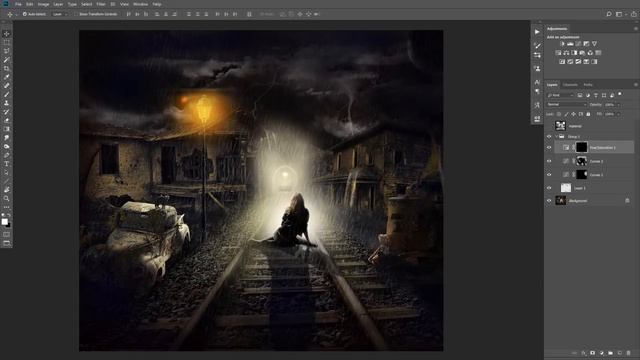640x360 pixels.
Task: Select the Pen tool
Action: tap(7, 155)
